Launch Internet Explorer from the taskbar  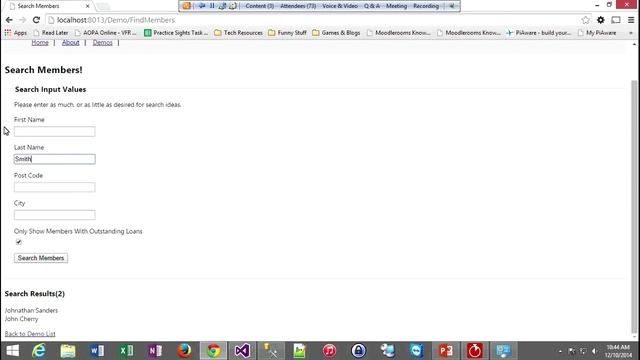(39, 351)
